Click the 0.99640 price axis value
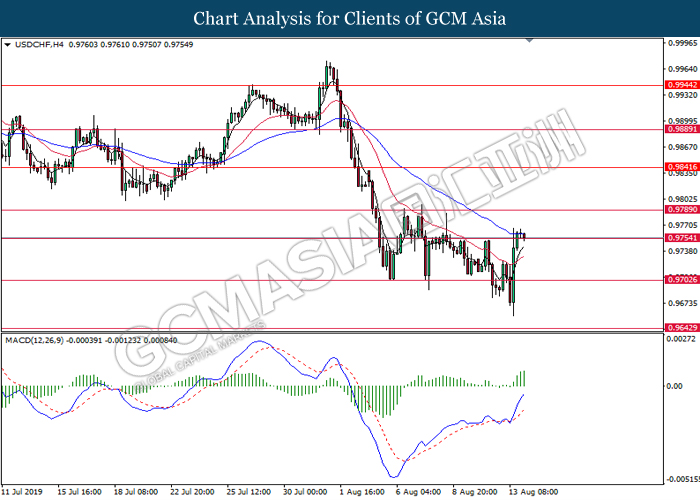This screenshot has height=500, width=700. click(x=683, y=69)
